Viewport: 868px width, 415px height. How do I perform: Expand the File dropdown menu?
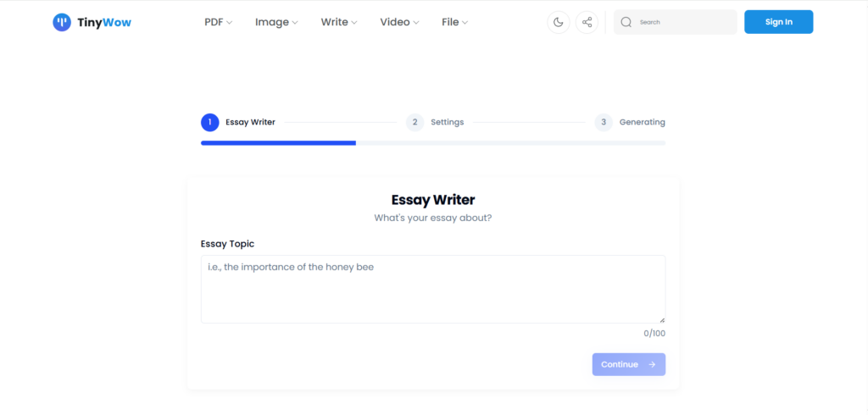coord(454,22)
